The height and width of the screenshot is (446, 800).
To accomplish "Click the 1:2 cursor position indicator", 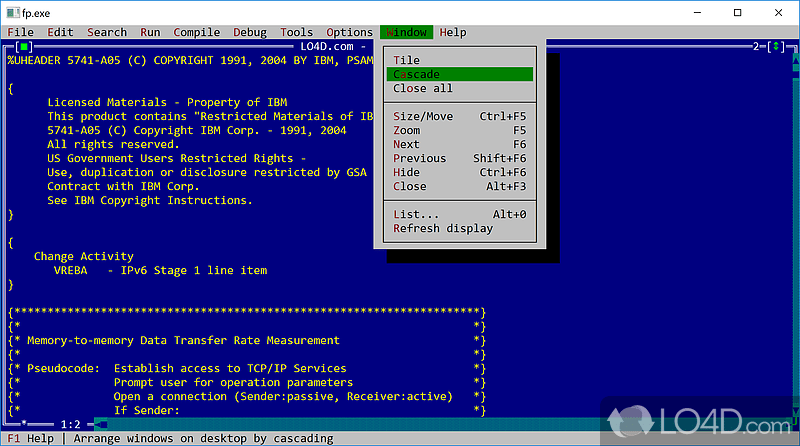I will [x=70, y=425].
